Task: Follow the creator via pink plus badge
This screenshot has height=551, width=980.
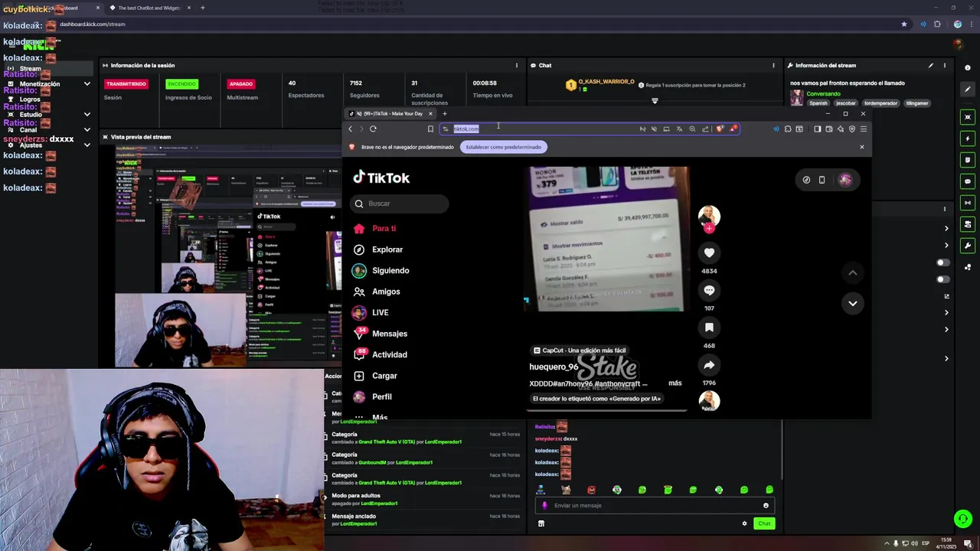Action: tap(709, 228)
